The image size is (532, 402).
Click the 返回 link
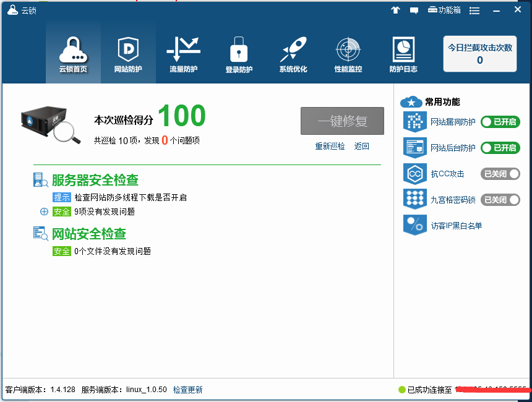click(x=361, y=147)
